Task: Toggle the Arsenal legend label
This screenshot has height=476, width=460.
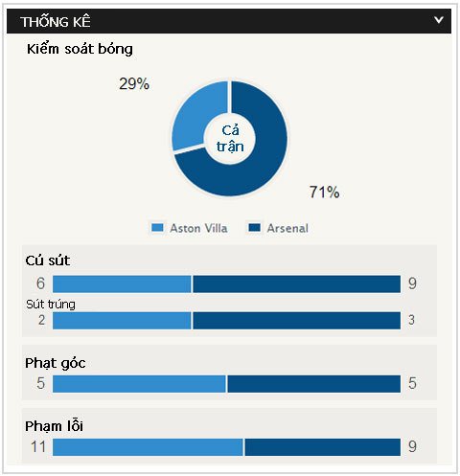Action: tap(287, 228)
